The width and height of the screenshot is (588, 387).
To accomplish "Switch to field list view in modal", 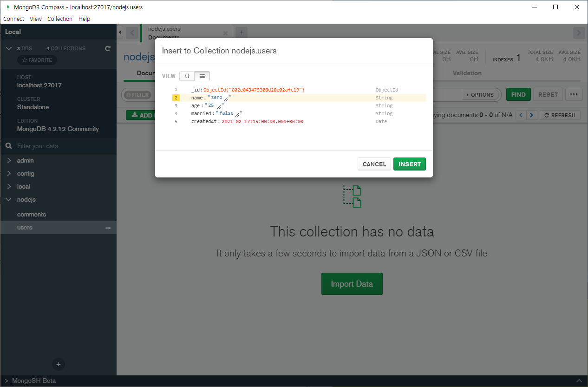I will tap(202, 76).
